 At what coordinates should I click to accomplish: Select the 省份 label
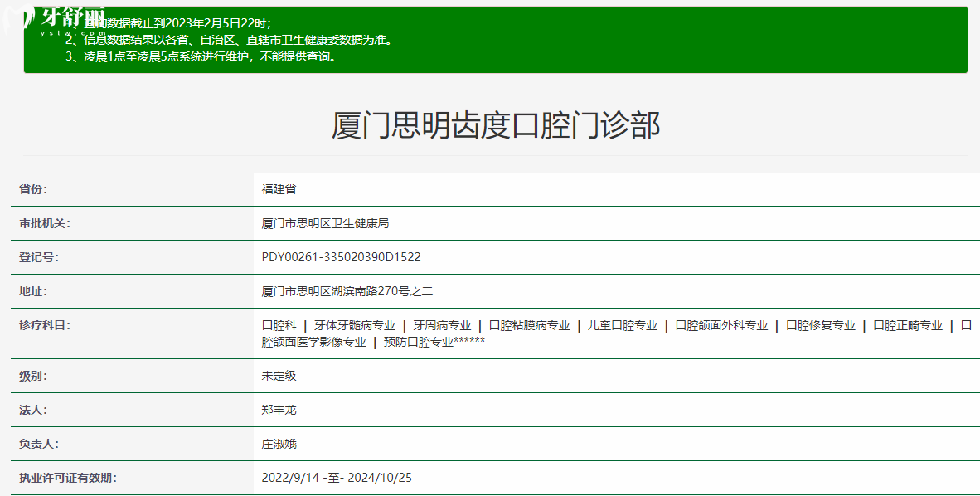tap(33, 189)
